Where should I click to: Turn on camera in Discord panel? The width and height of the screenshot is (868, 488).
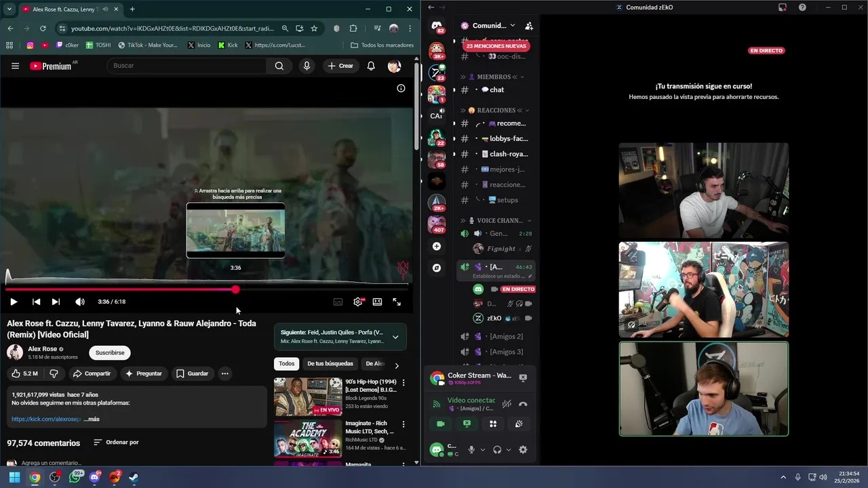point(440,424)
